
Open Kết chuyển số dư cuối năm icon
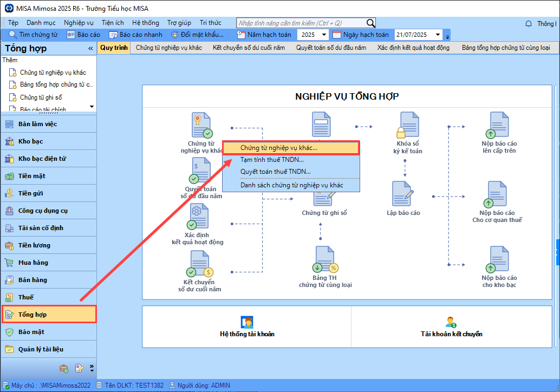pos(200,264)
